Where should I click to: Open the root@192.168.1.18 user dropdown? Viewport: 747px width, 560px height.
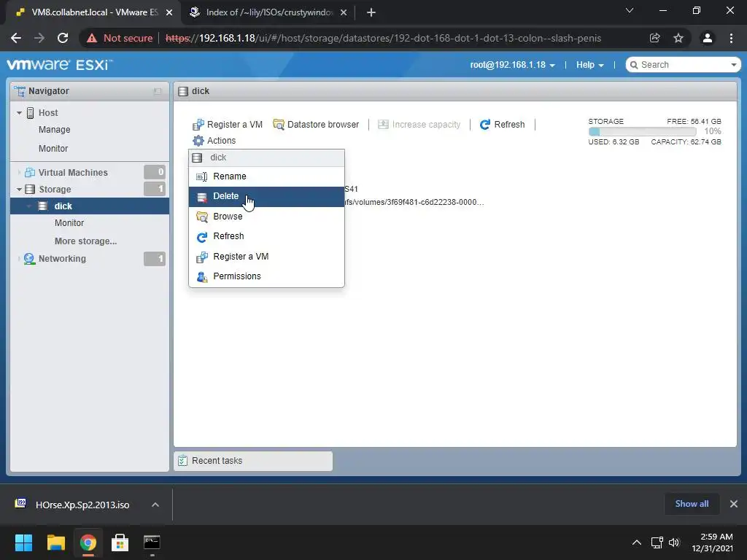[x=513, y=65]
